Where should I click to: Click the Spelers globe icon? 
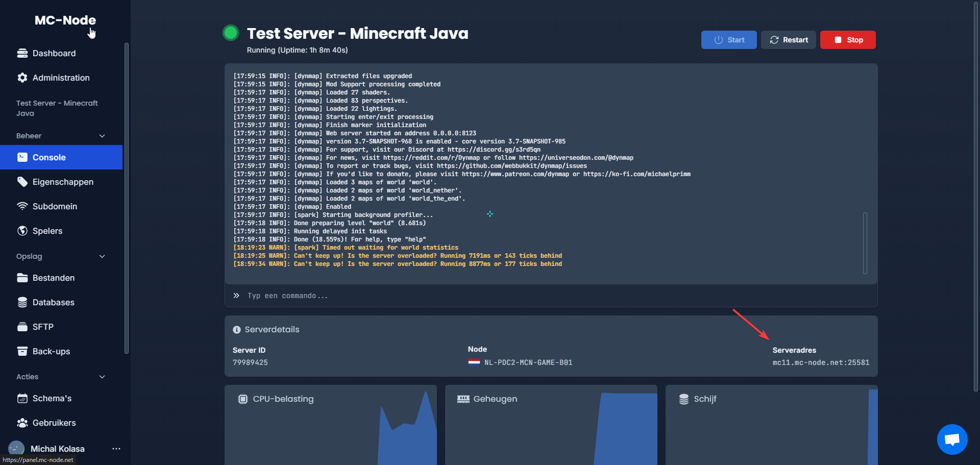pos(22,231)
